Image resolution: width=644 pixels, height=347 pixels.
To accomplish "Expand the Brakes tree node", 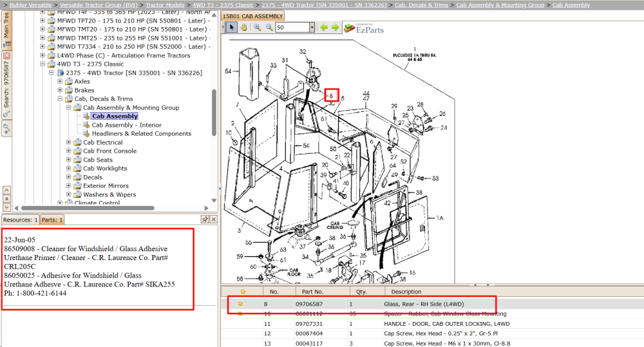I will point(60,90).
